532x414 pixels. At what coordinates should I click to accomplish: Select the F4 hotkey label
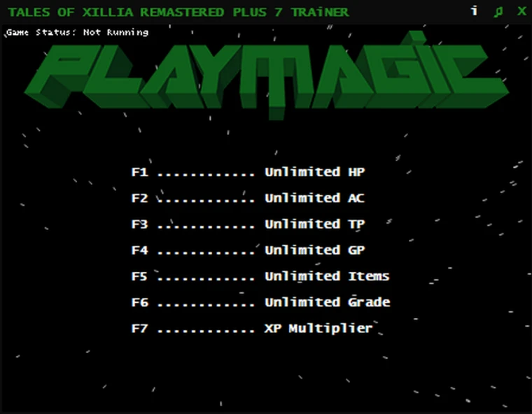140,250
